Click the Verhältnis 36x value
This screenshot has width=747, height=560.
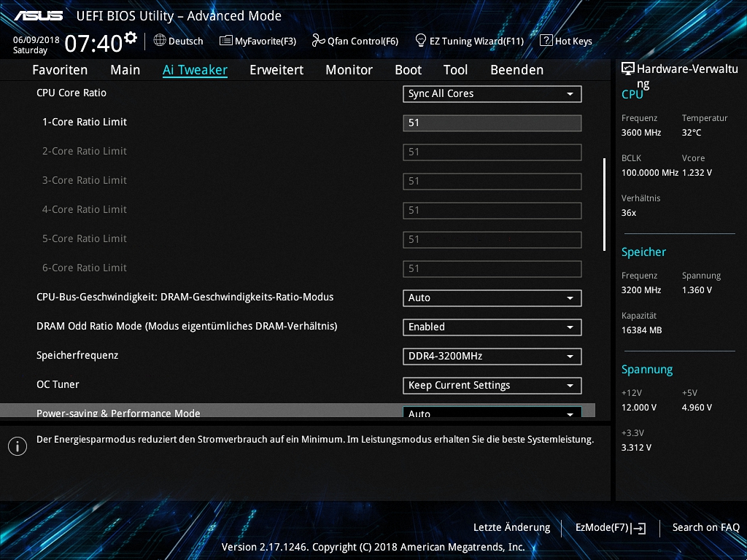pyautogui.click(x=628, y=213)
